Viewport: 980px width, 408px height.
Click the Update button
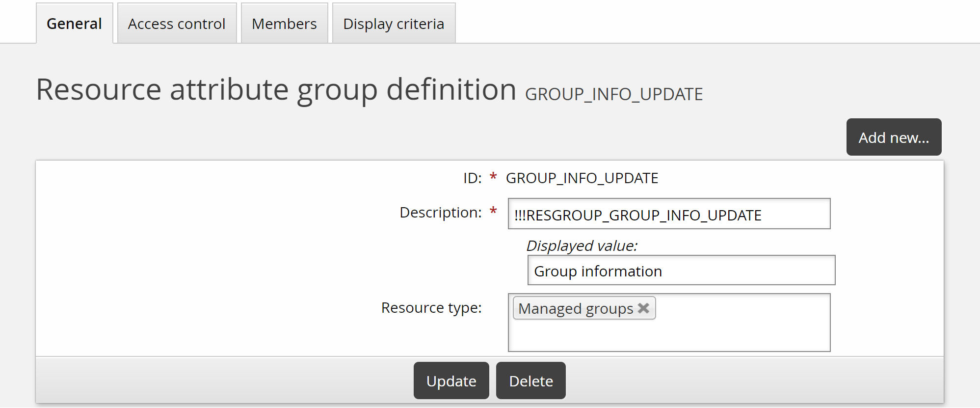click(x=451, y=381)
